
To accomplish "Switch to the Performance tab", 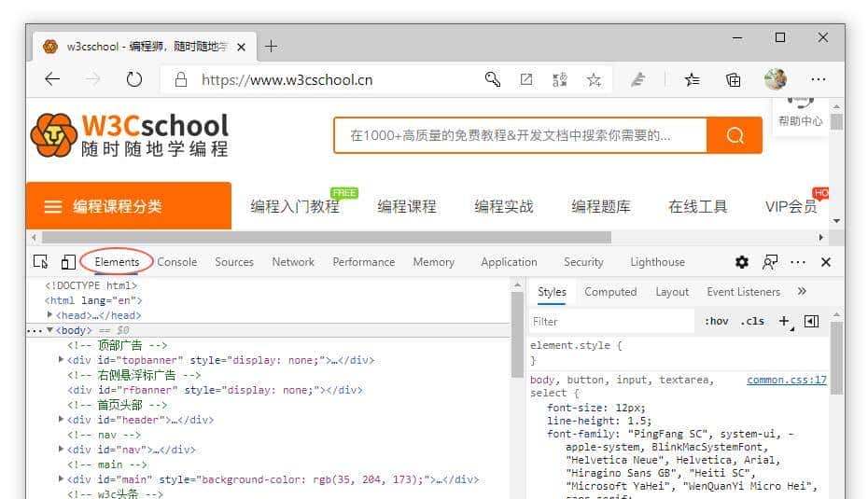I will coord(364,262).
